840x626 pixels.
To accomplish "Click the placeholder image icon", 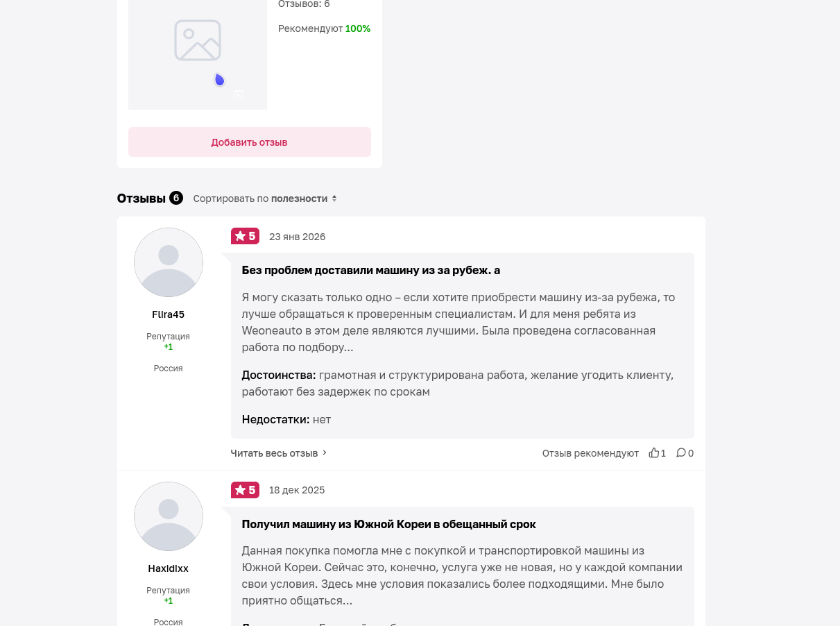I will tap(198, 40).
